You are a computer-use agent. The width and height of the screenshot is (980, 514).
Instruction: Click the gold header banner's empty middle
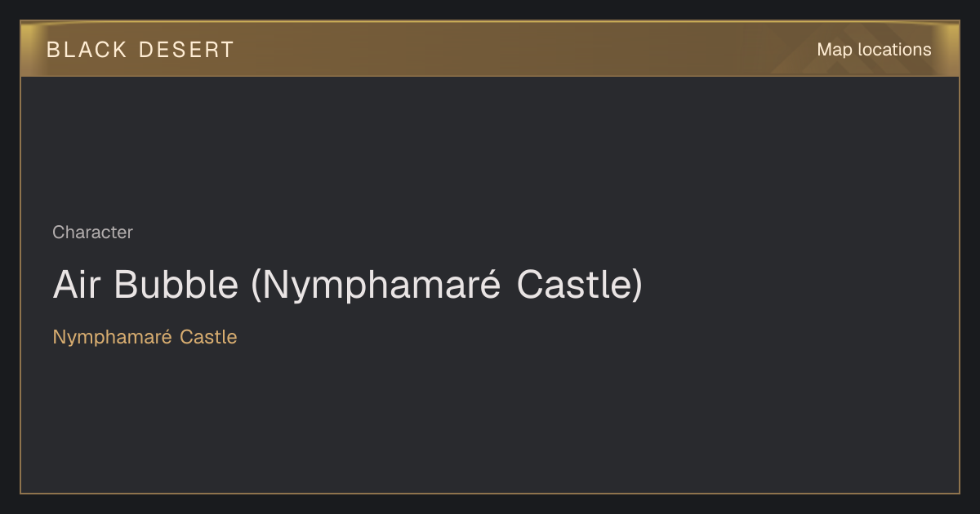click(523, 49)
